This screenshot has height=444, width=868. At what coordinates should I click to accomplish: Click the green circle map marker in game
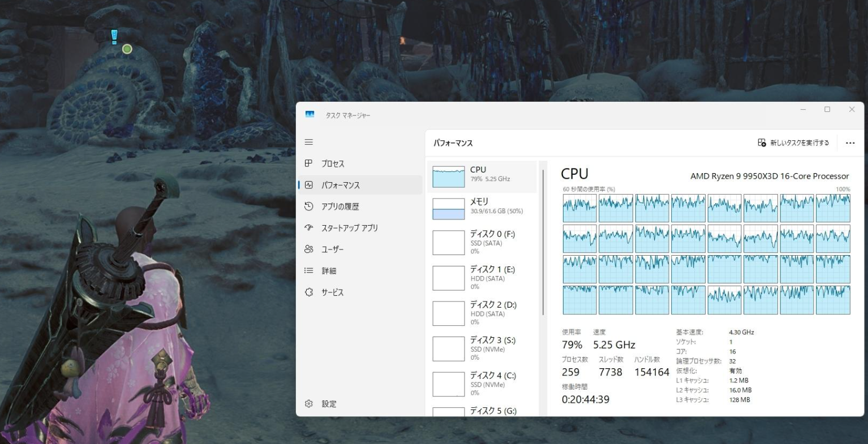[x=127, y=49]
